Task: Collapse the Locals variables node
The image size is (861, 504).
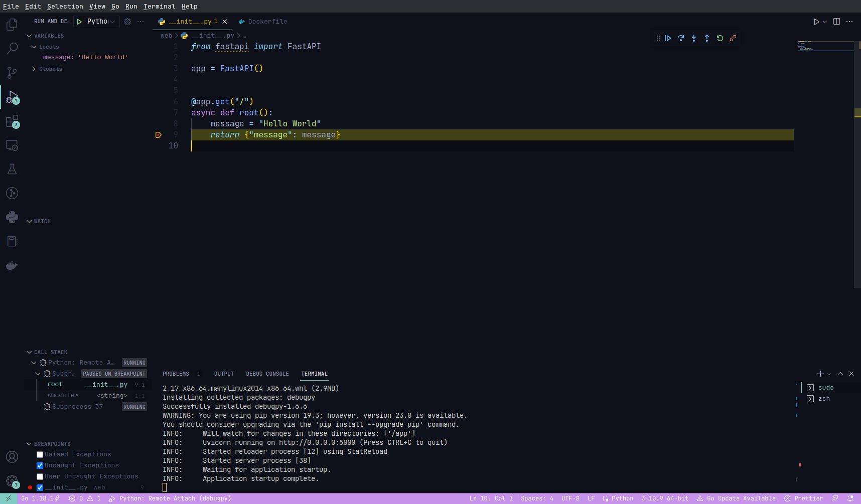Action: click(x=34, y=47)
